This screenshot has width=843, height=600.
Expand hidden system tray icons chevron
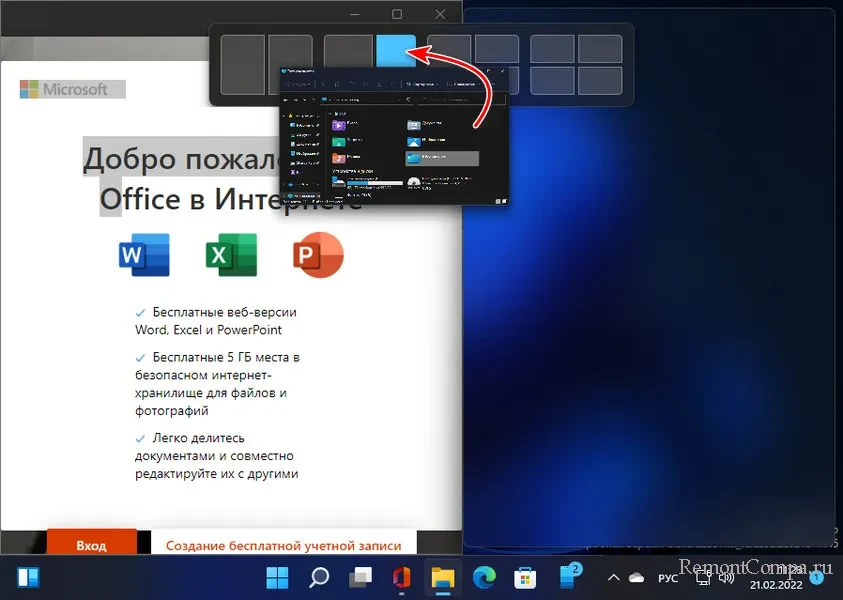pyautogui.click(x=612, y=578)
